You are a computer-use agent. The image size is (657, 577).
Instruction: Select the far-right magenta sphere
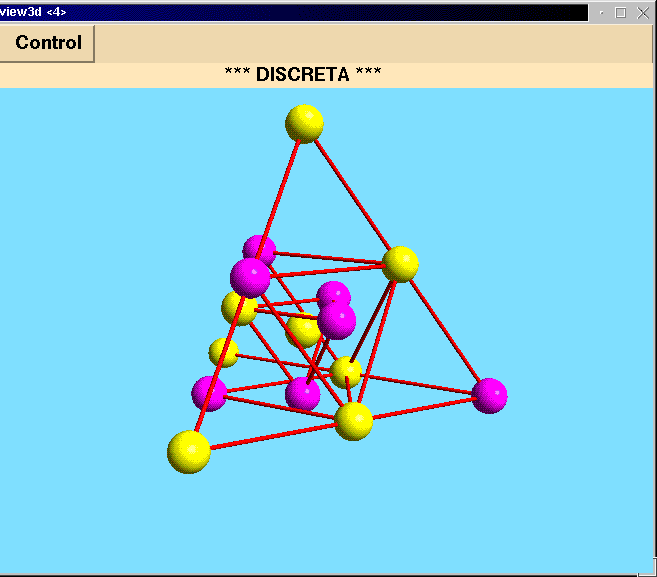point(489,396)
